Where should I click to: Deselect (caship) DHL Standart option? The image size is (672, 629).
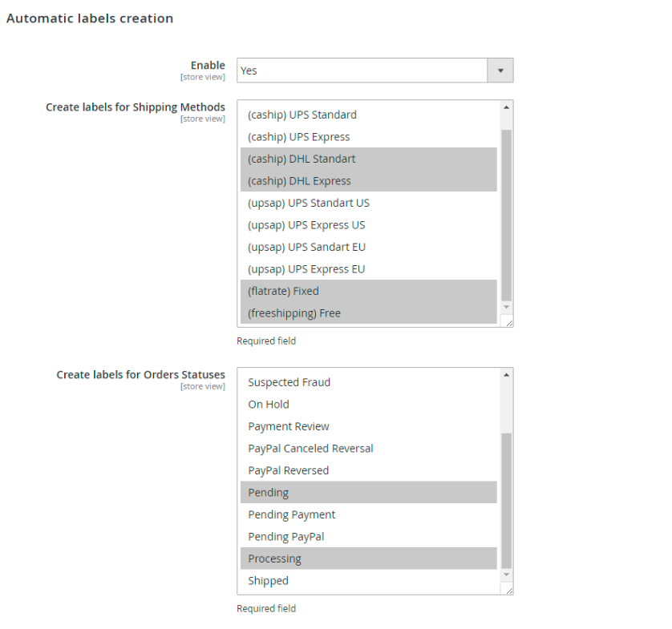coord(302,159)
